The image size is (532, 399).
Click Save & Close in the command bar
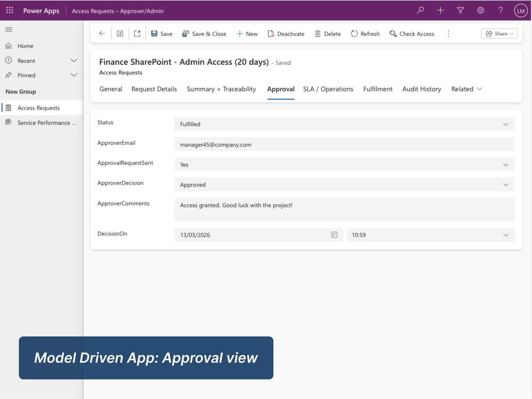click(204, 33)
